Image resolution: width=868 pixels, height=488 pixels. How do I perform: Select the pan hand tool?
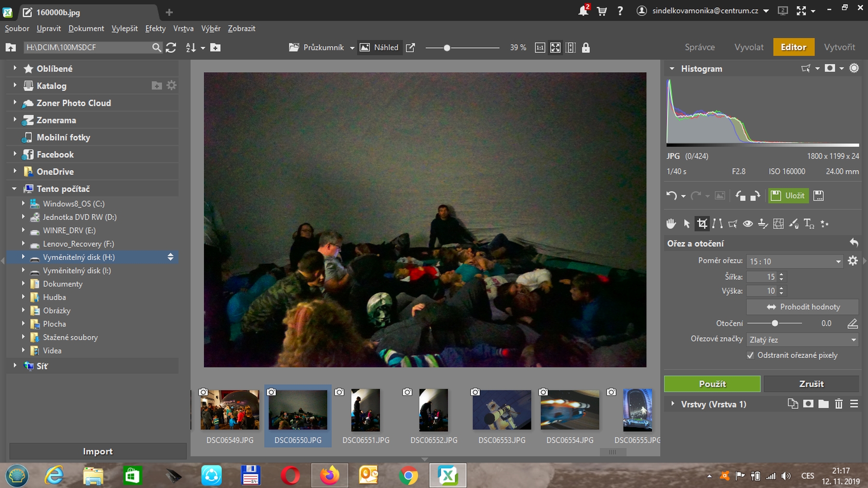pyautogui.click(x=671, y=224)
